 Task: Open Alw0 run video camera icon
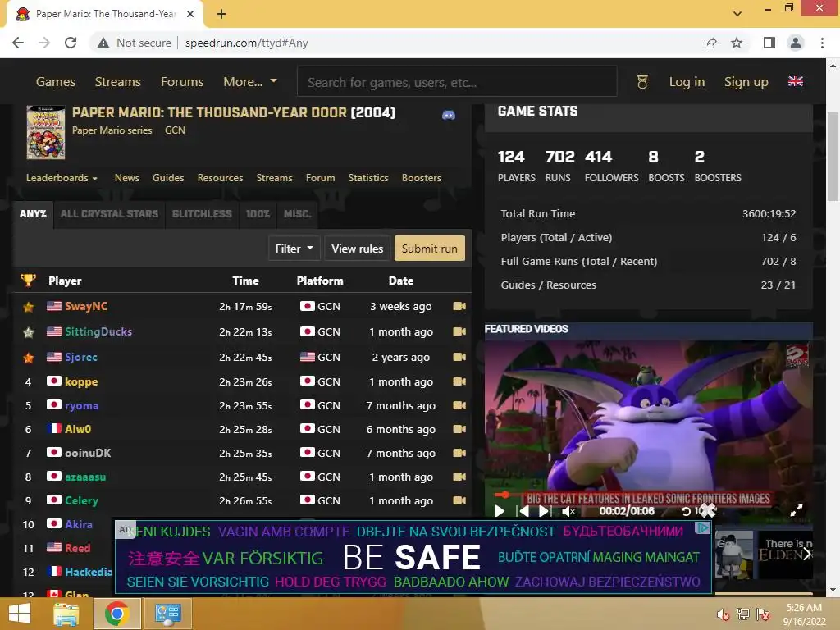tap(459, 429)
